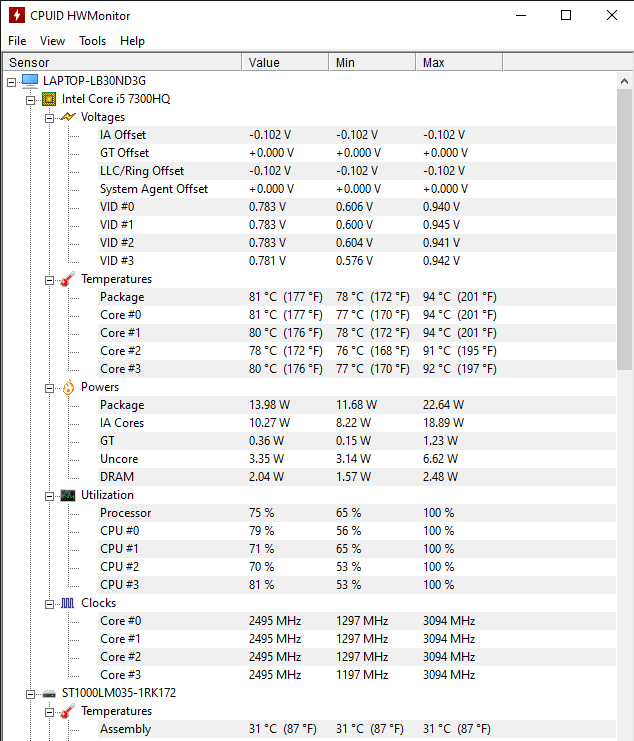Click the Sensor column header
The image size is (634, 741).
click(x=122, y=62)
